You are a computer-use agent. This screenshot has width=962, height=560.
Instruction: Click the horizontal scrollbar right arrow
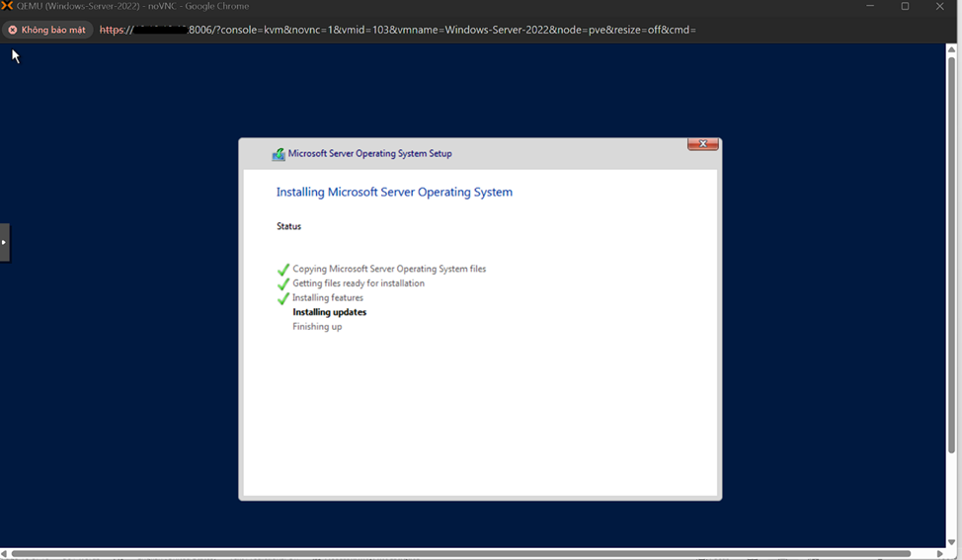939,554
